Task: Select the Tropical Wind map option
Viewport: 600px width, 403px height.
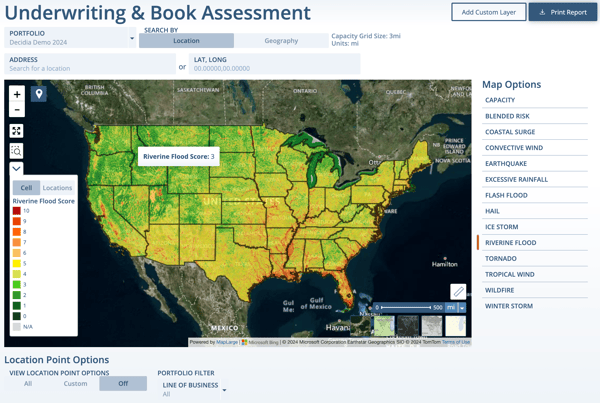Action: pos(535,274)
